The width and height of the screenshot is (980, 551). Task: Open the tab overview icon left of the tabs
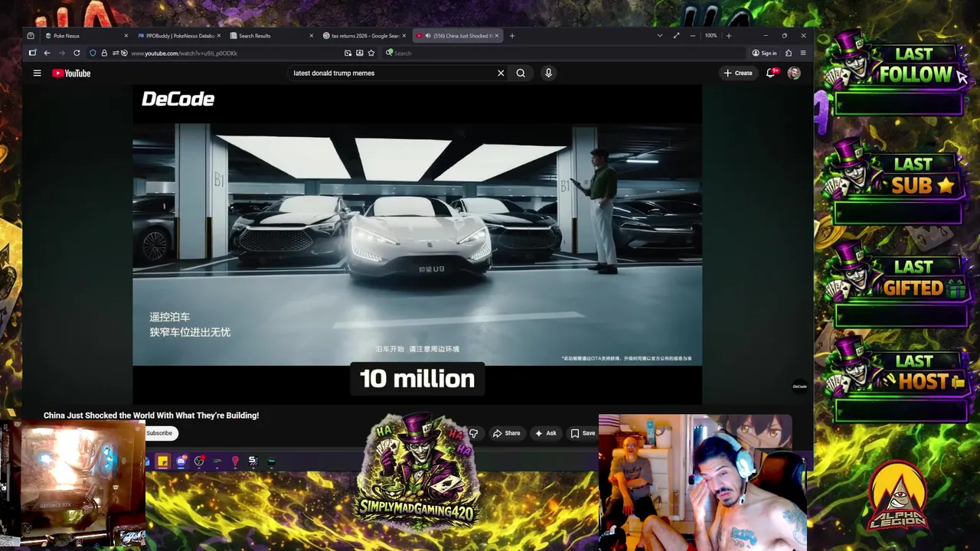pyautogui.click(x=31, y=36)
